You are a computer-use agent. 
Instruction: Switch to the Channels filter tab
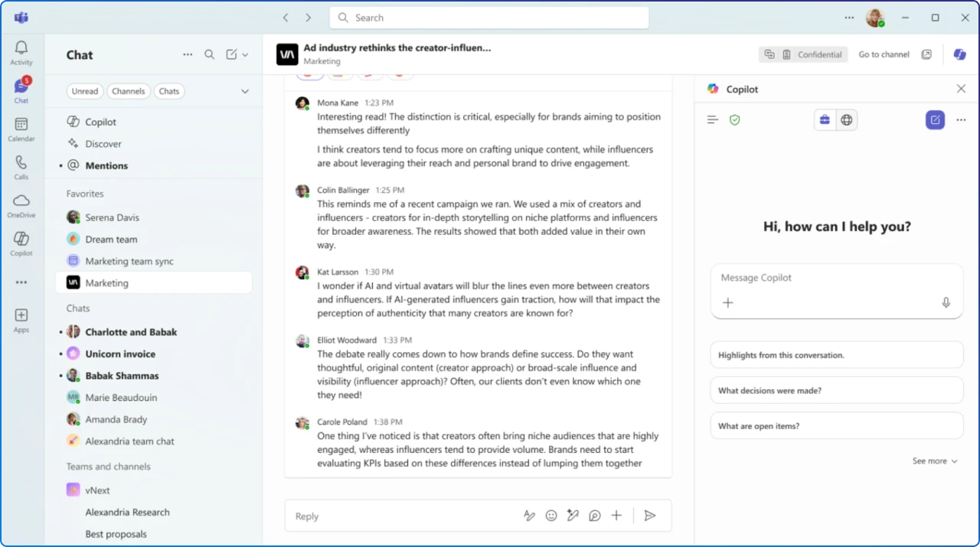(128, 91)
